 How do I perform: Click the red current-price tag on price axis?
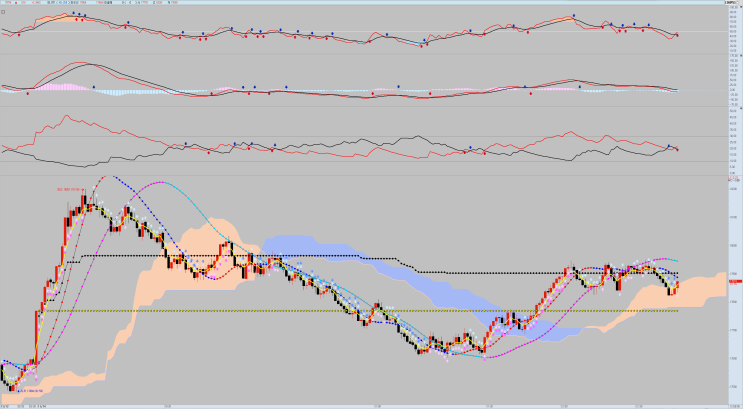pos(735,282)
